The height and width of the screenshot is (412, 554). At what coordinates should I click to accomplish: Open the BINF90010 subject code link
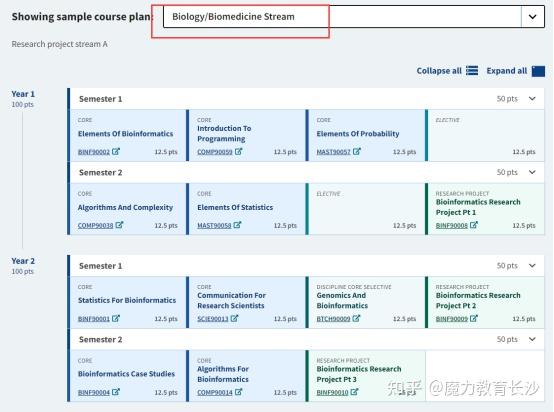tap(332, 392)
